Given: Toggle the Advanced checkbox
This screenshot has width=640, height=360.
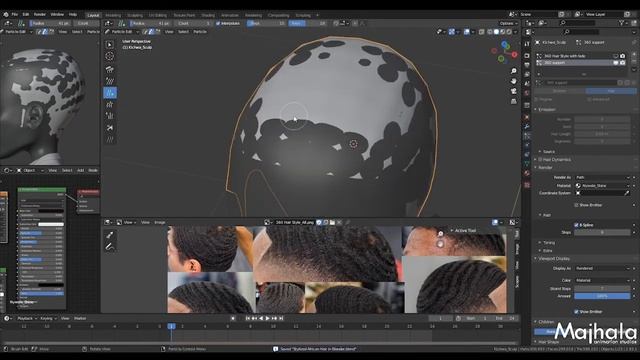Looking at the screenshot, I should pyautogui.click(x=589, y=99).
